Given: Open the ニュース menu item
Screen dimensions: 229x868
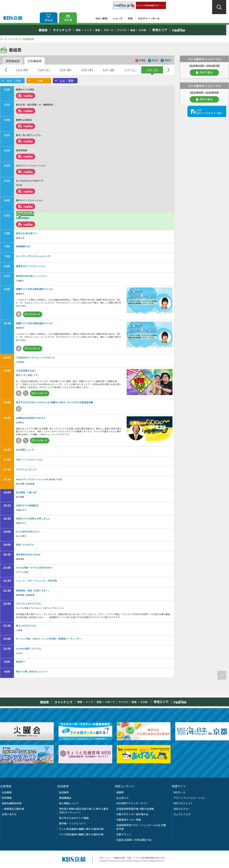Looking at the screenshot, I should tap(117, 19).
